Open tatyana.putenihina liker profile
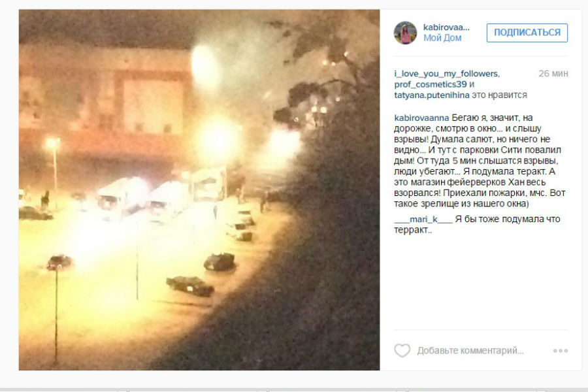Screen dimensions: 588x392 tap(432, 95)
